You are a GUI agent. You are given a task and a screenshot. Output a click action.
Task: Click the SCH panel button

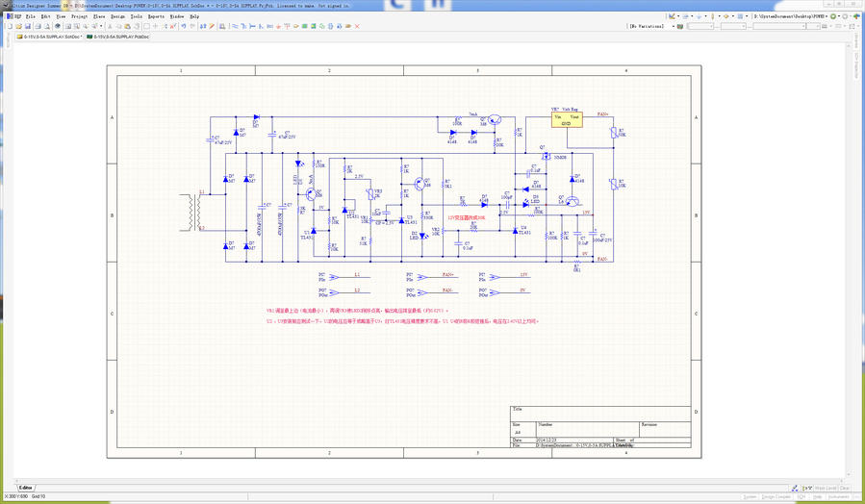tap(802, 497)
